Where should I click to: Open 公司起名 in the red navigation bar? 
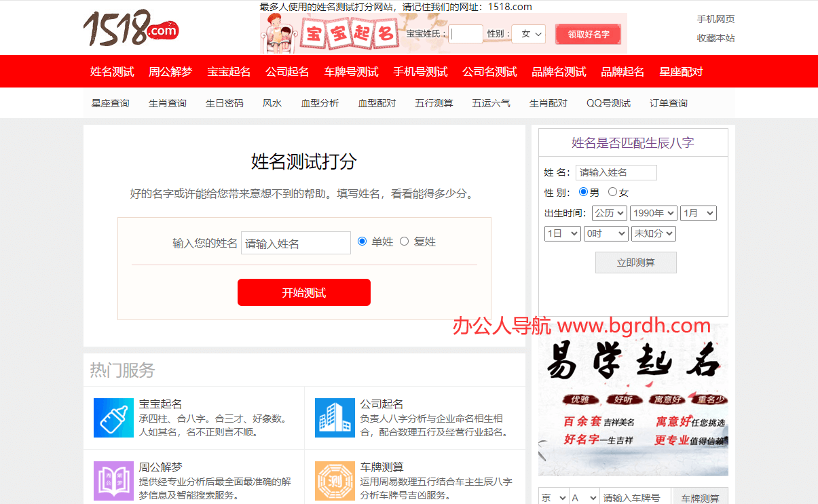(287, 72)
